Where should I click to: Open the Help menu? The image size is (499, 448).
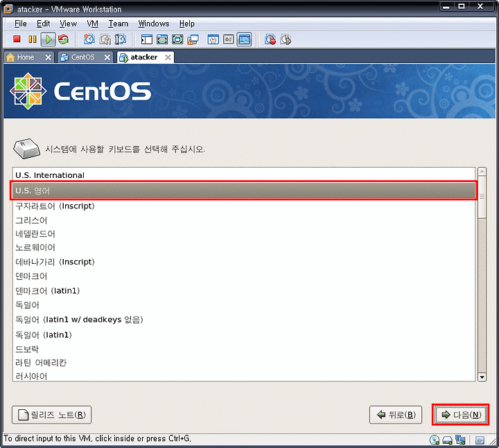(x=187, y=24)
